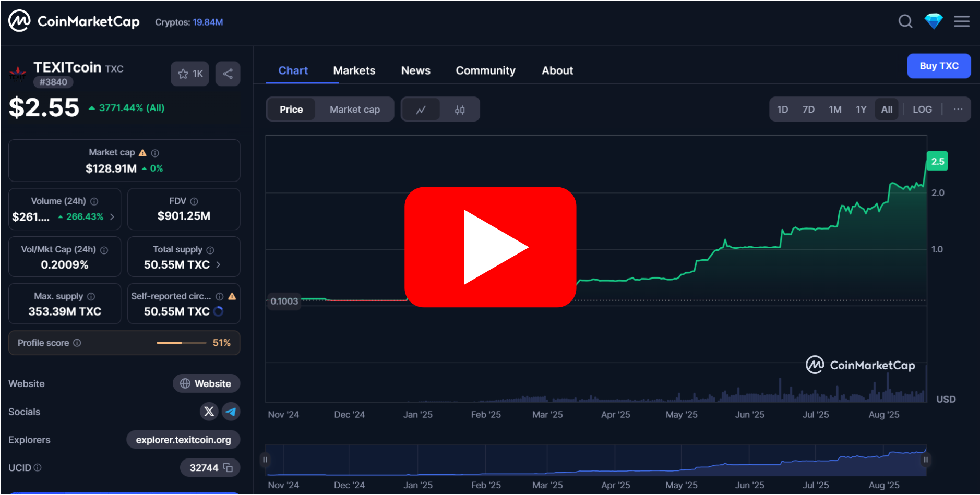This screenshot has width=980, height=495.
Task: Click the TEXITcoin logo icon
Action: click(18, 74)
